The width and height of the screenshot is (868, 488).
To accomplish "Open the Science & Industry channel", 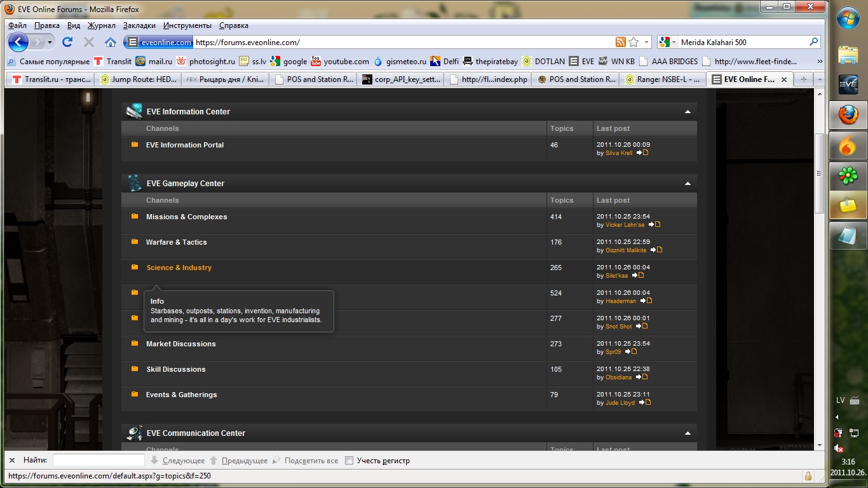I will pos(179,268).
